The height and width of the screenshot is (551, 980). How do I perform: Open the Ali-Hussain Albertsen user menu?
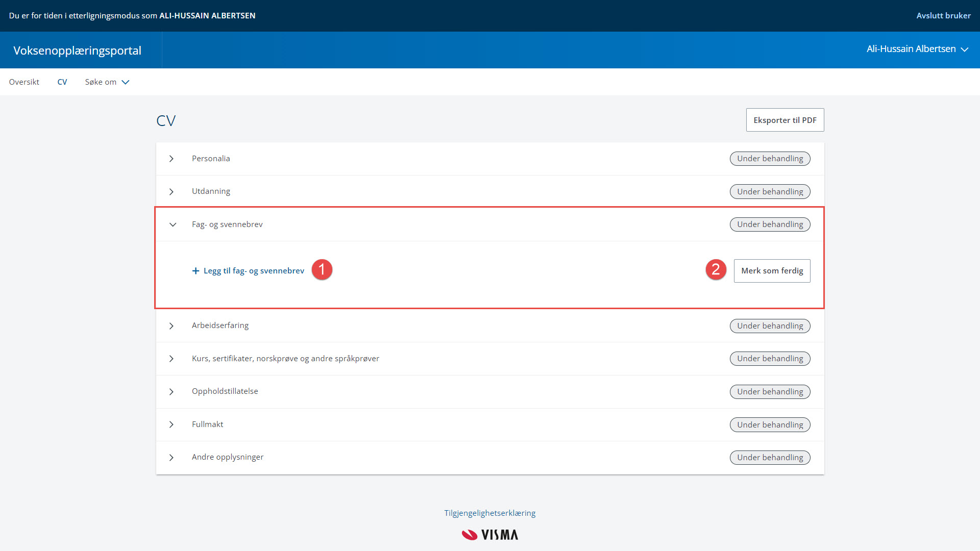point(917,49)
